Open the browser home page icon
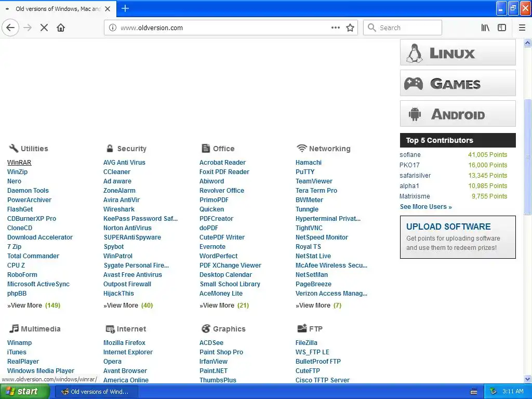532x399 pixels. point(61,28)
